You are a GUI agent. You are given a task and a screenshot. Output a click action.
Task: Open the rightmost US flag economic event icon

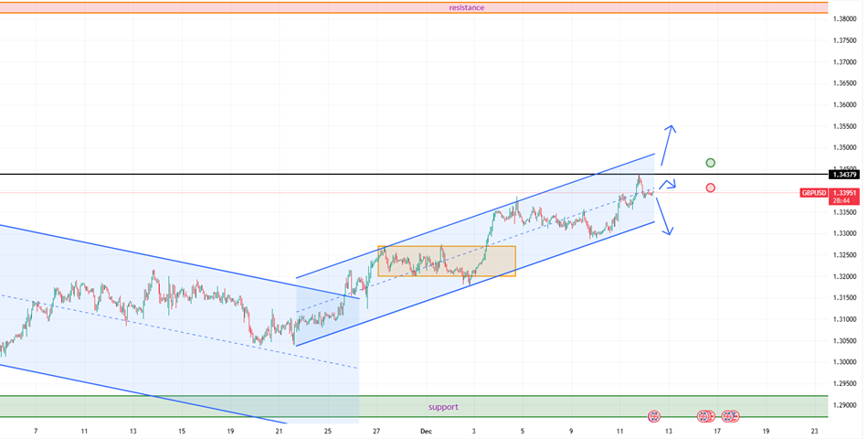(735, 416)
